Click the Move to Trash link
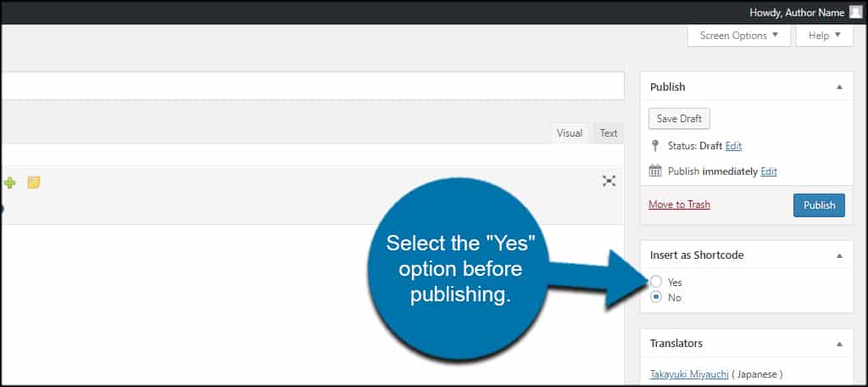Screen dimensions: 868x387 [679, 205]
